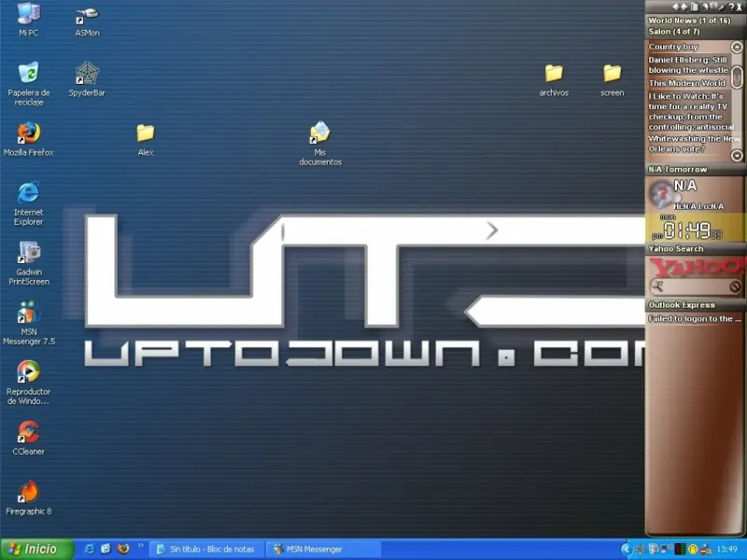Click the Outlook Express panel header
The height and width of the screenshot is (560, 747).
pyautogui.click(x=682, y=305)
